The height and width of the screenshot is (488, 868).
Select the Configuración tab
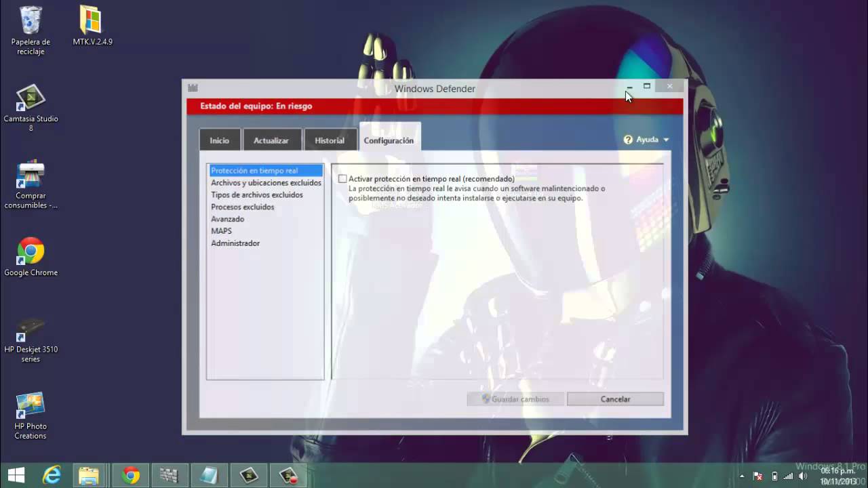pyautogui.click(x=389, y=138)
